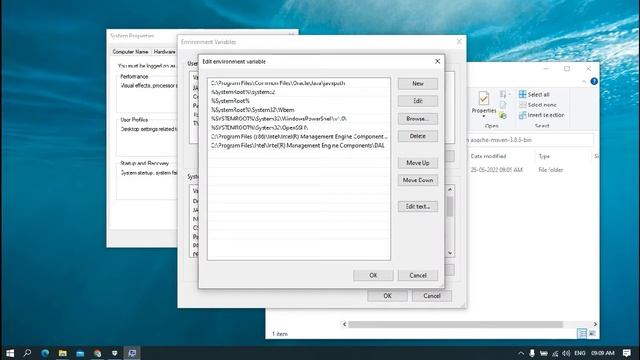Screen dimensions: 640x360
Task: Show hidden system tray icons
Action: coord(521,353)
